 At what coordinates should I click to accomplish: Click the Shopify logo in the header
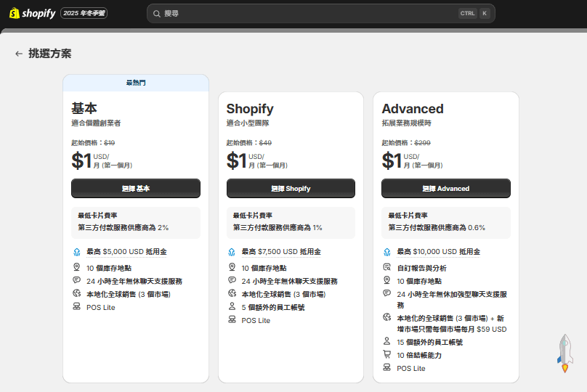[x=32, y=13]
